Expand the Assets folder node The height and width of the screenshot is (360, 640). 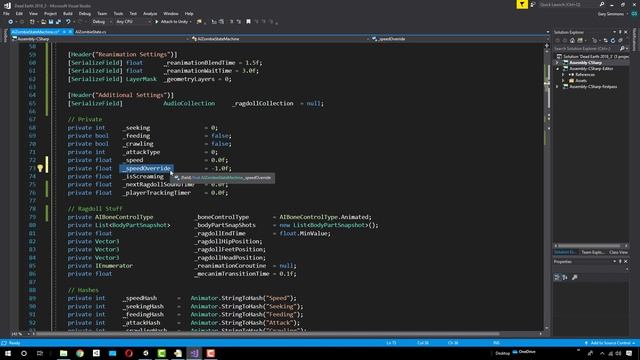(563, 81)
